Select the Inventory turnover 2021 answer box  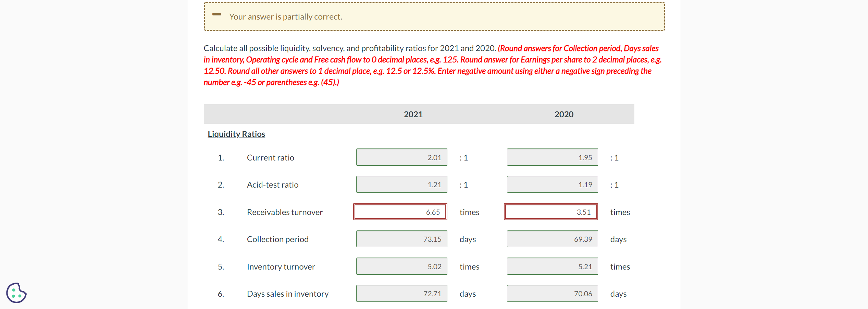401,266
